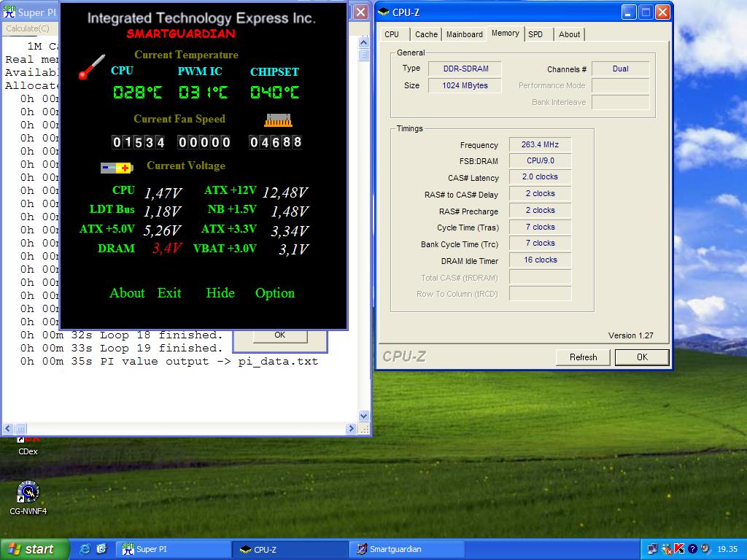Screen dimensions: 747x560
Task: Click the memory Type field DDR-SDRAM
Action: [x=465, y=69]
